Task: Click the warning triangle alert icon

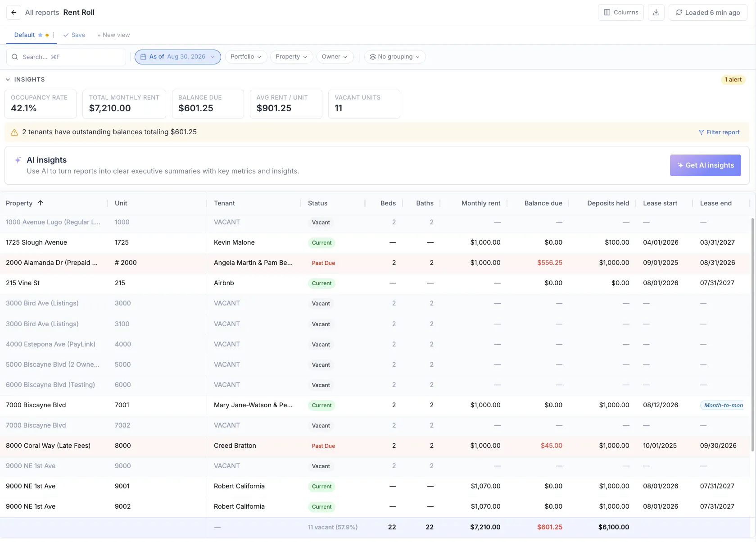Action: point(14,132)
